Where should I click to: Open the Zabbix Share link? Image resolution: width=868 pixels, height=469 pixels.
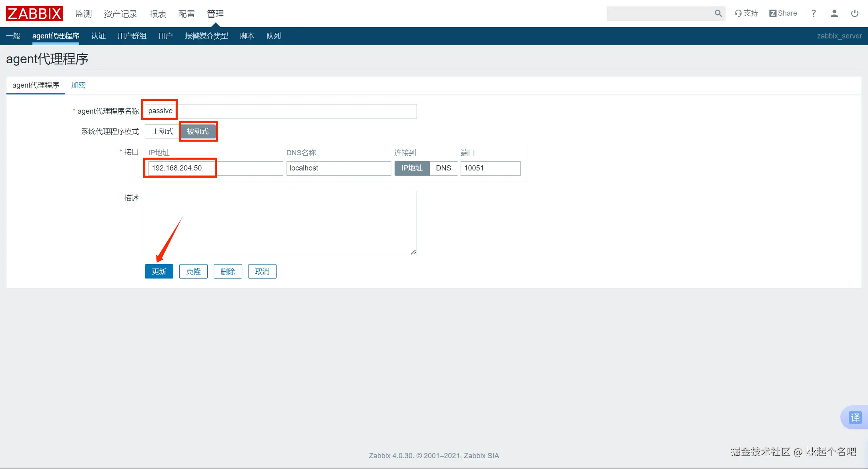point(783,13)
